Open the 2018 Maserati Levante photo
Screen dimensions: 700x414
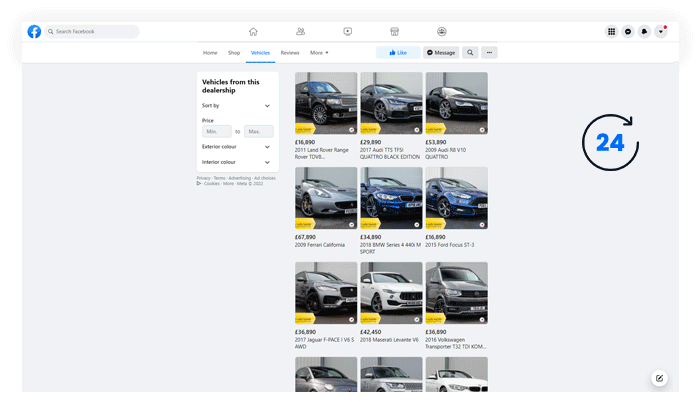point(391,293)
